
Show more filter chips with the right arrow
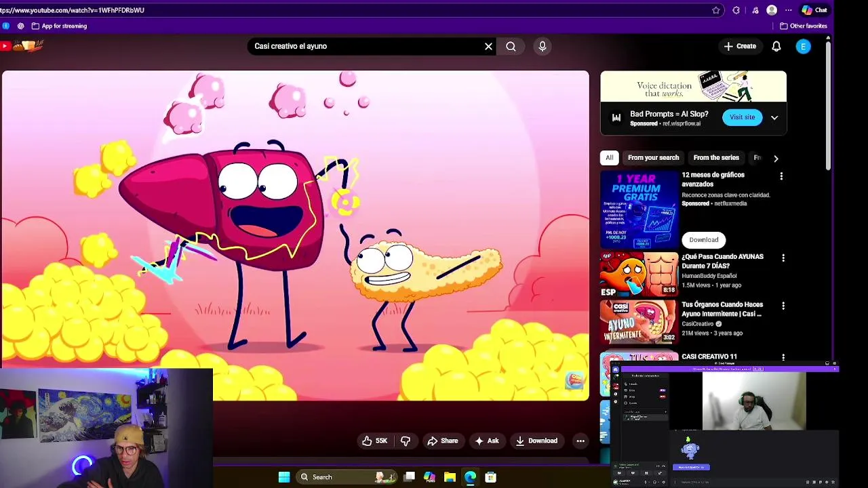click(x=776, y=158)
